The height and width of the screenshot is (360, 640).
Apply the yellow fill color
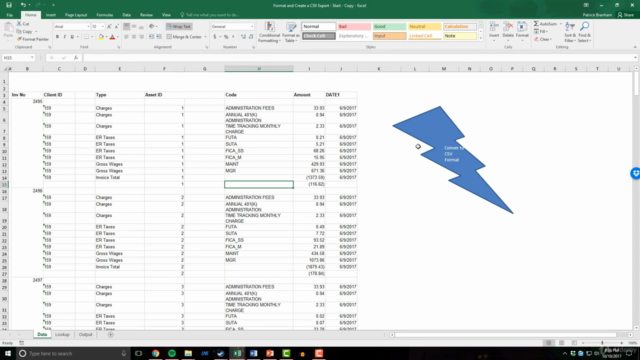coord(101,37)
